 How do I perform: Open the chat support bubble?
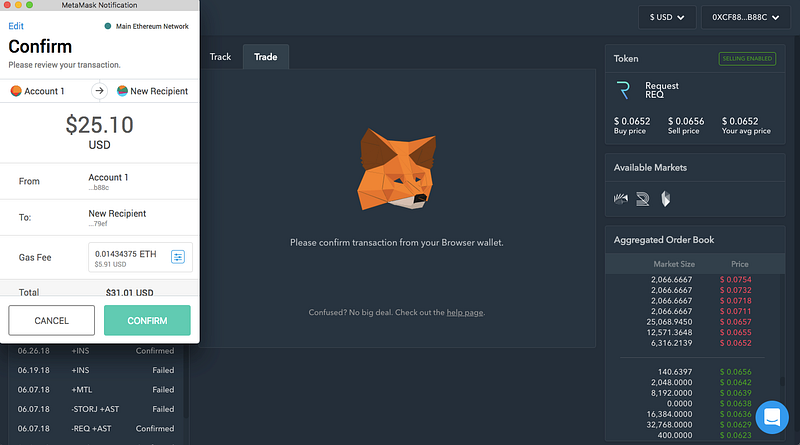click(x=772, y=417)
